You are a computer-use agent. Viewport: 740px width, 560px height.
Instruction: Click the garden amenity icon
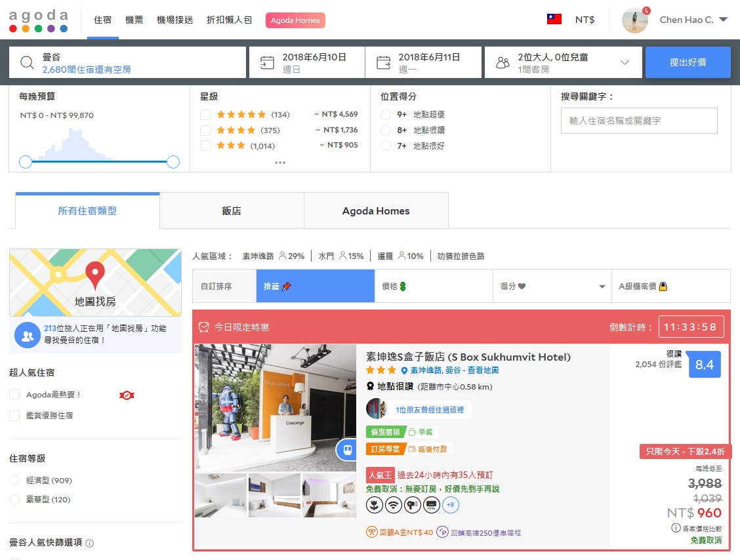click(374, 505)
